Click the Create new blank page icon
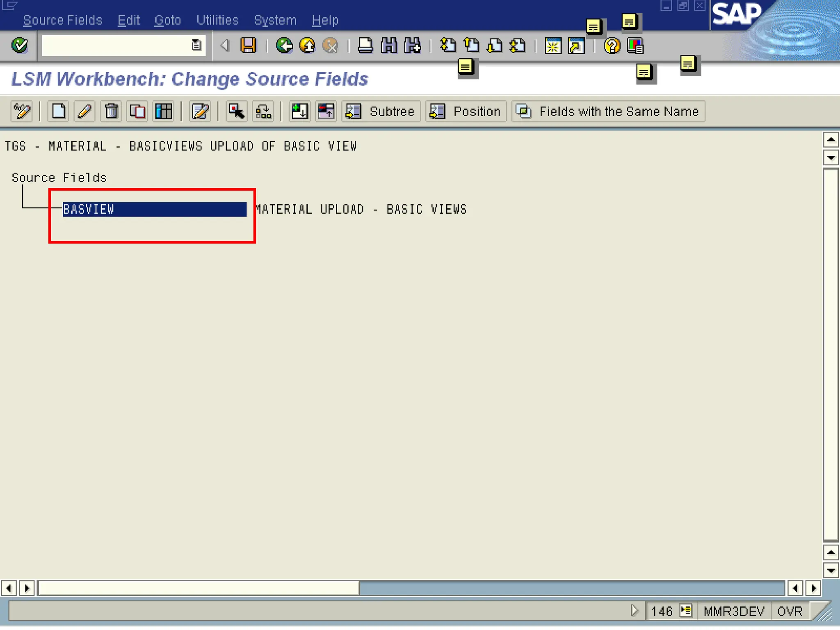Image resolution: width=840 pixels, height=630 pixels. pos(59,111)
